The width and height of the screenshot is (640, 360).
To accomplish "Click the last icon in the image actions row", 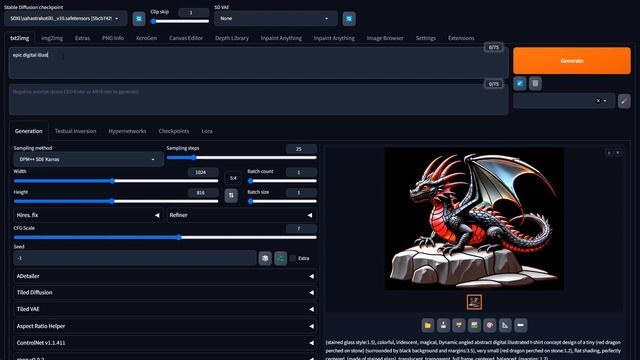I will pos(520,325).
